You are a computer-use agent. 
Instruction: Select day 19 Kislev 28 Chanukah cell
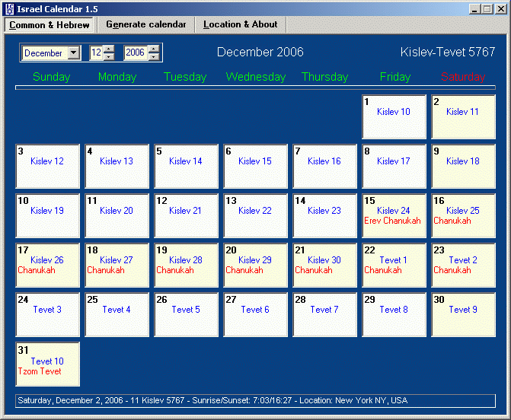[x=186, y=266]
